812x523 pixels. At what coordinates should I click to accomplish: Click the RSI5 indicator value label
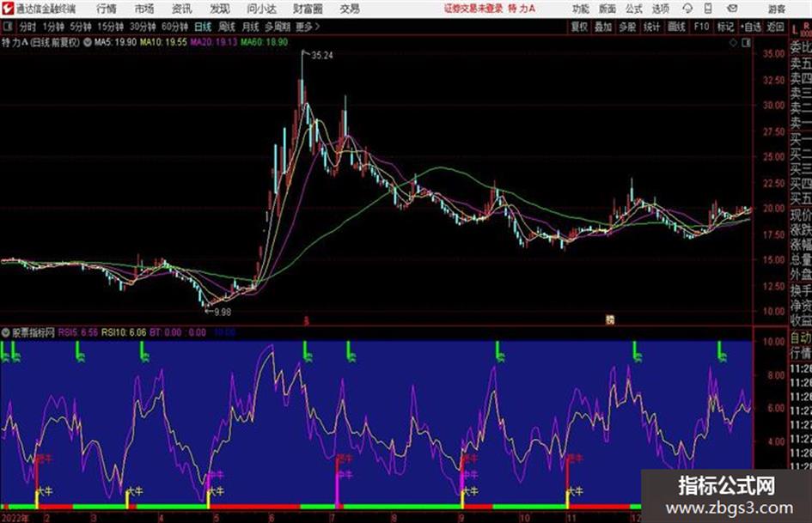[77, 332]
